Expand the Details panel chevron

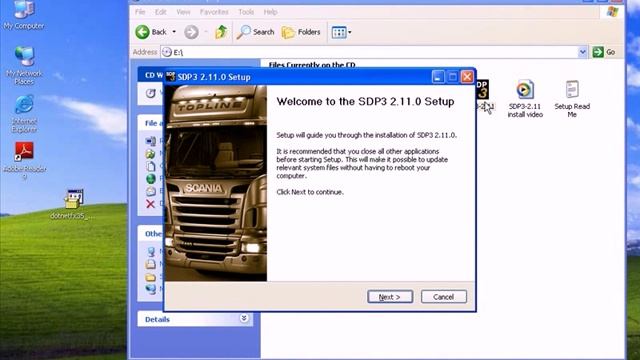tap(244, 318)
